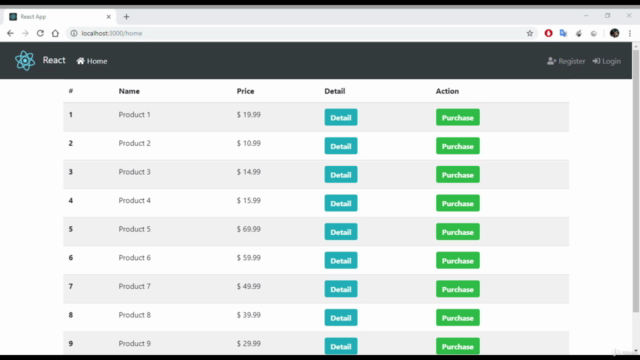Image resolution: width=640 pixels, height=360 pixels.
Task: Select the Product 8 name cell
Action: click(x=134, y=315)
